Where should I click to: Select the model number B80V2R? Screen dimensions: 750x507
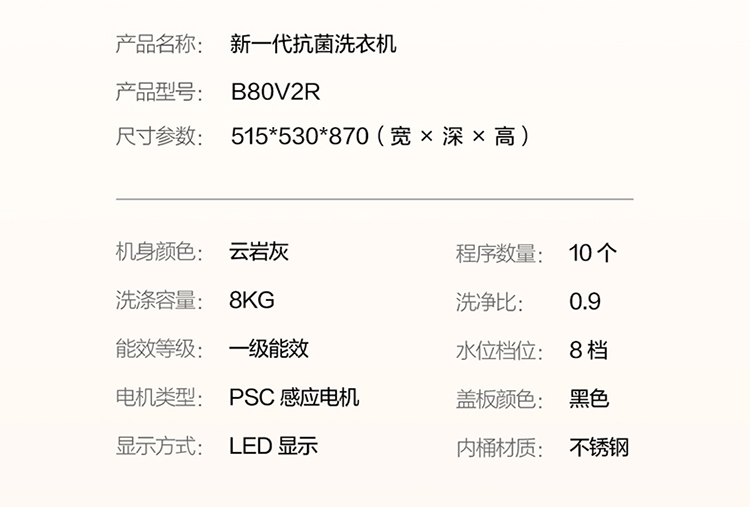(275, 92)
